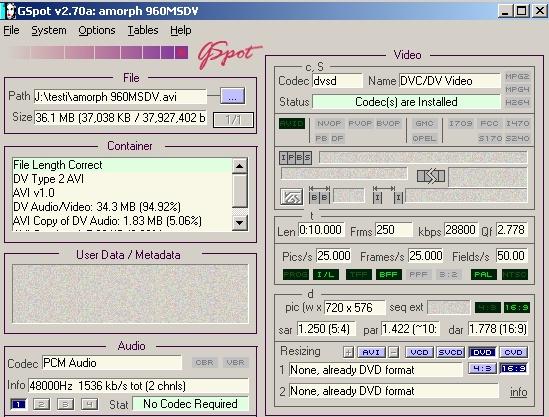Click the AVID indicator

point(292,124)
